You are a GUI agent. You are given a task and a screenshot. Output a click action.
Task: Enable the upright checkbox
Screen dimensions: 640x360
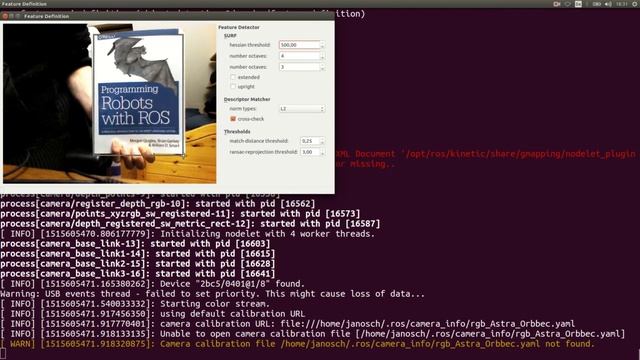click(233, 87)
